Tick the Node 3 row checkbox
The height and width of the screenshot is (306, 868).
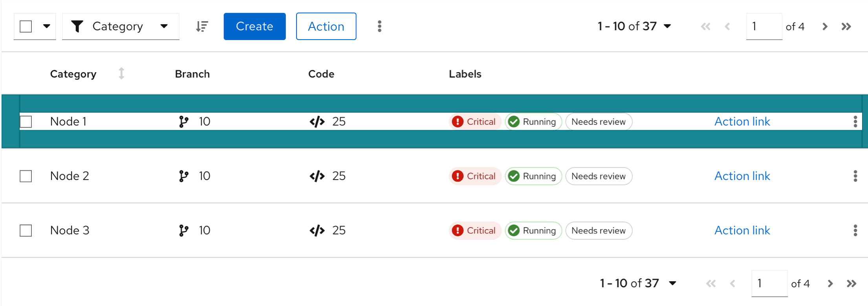click(x=26, y=230)
